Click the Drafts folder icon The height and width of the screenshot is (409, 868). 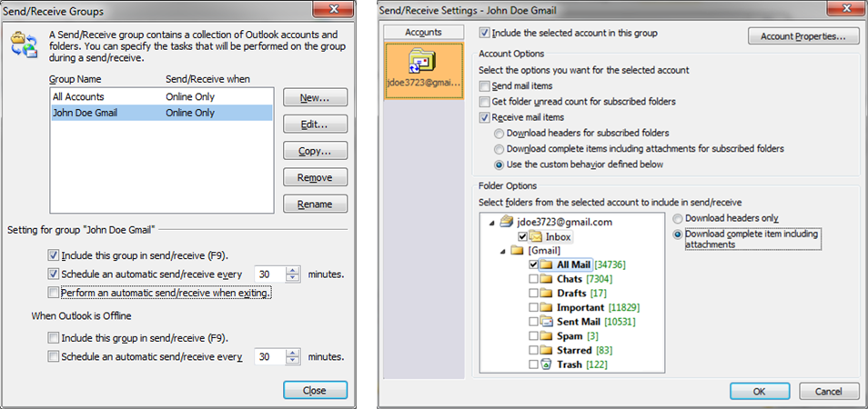click(547, 294)
